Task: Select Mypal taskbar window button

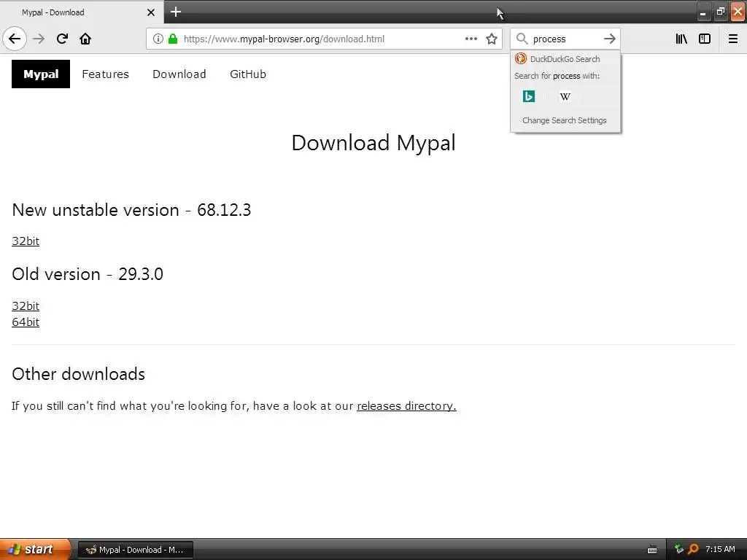Action: 135,550
